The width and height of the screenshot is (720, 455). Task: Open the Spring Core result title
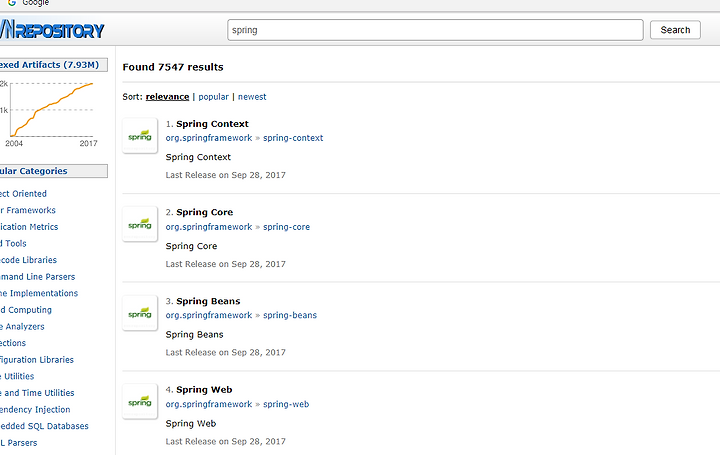coord(204,213)
